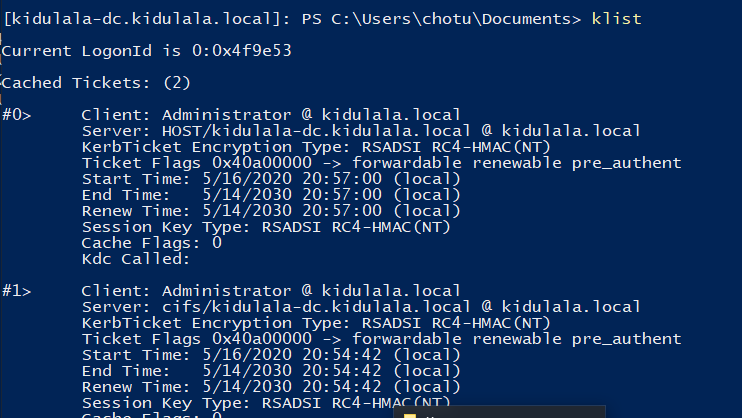Click the Client: Administrator line of ticket #0
This screenshot has height=418, width=742.
[x=270, y=115]
